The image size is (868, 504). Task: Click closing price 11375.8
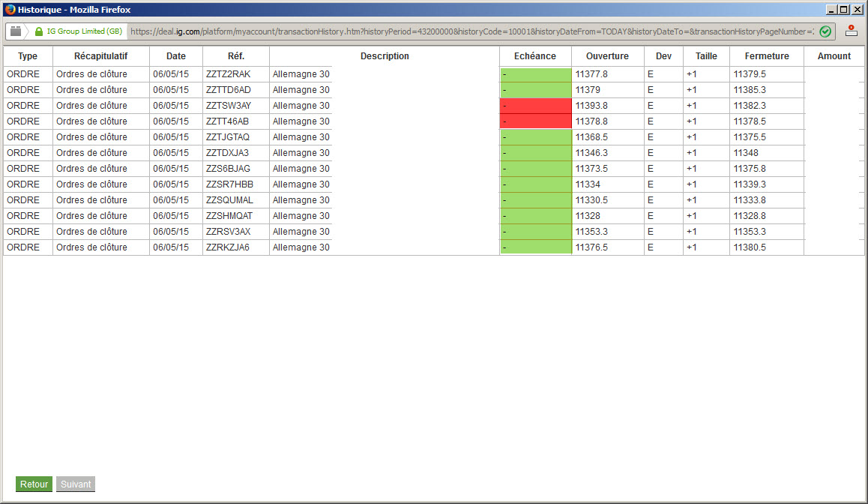750,168
